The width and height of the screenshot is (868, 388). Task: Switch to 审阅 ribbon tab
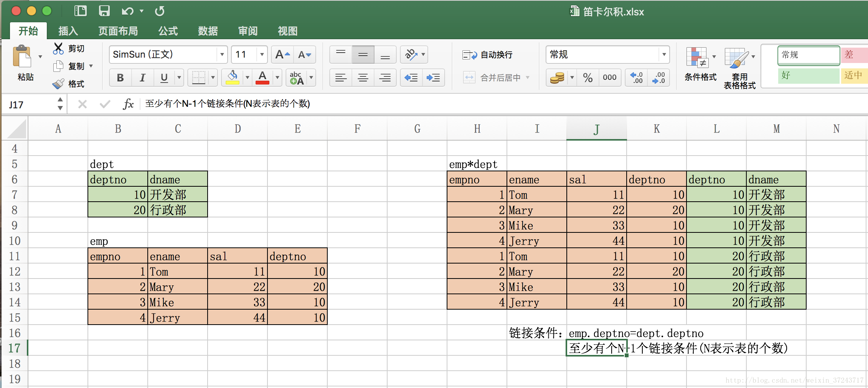pos(248,31)
